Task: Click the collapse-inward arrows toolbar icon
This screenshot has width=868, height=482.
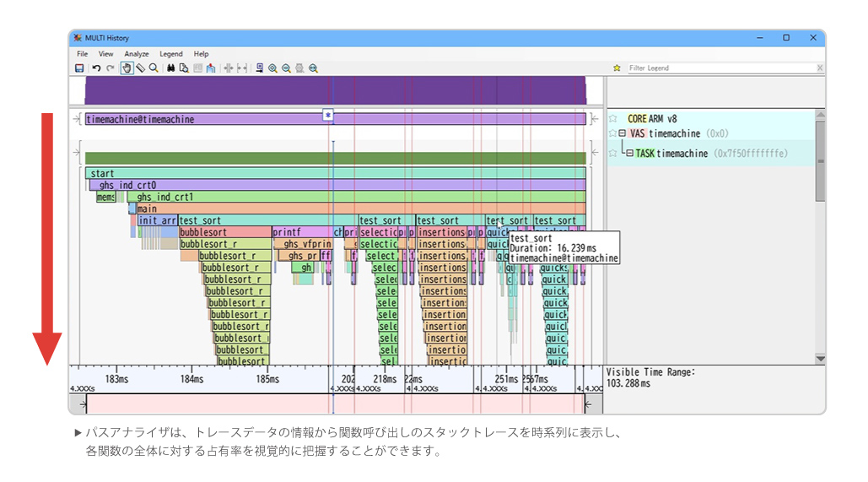Action: tap(228, 68)
